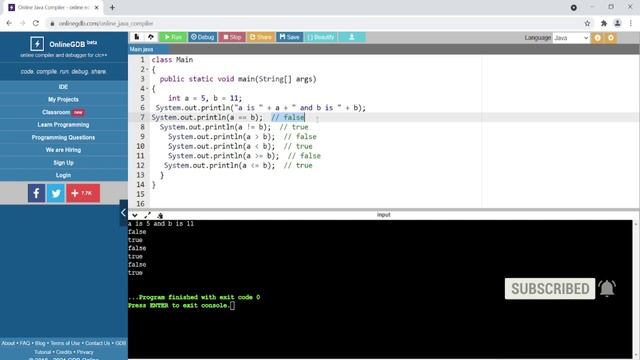Open the Share option
The image size is (640, 360).
pos(260,37)
